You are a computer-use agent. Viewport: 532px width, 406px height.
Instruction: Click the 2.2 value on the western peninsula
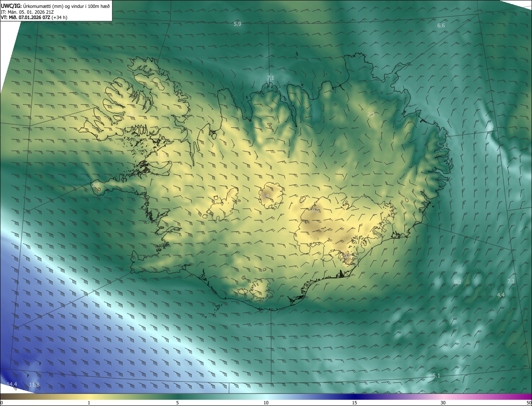(x=96, y=185)
